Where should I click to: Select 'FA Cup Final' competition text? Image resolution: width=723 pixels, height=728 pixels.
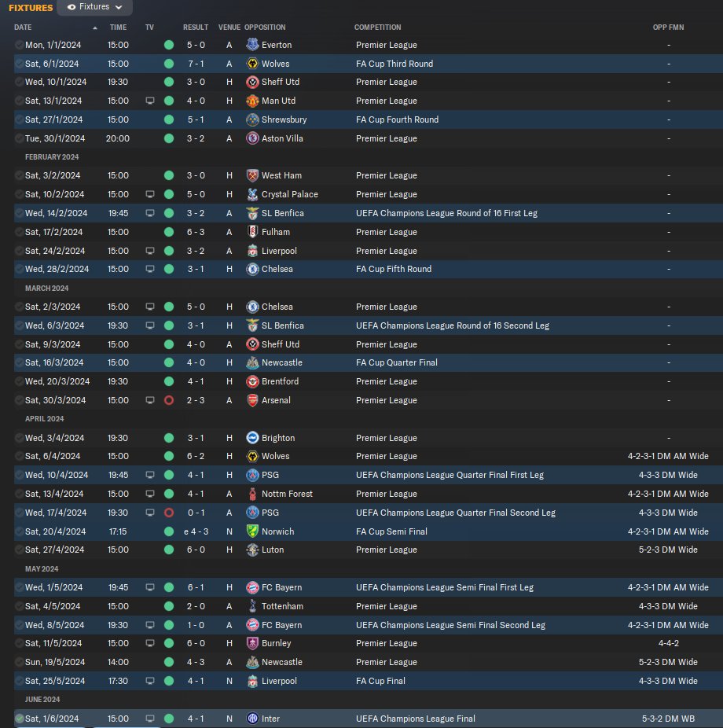[380, 681]
